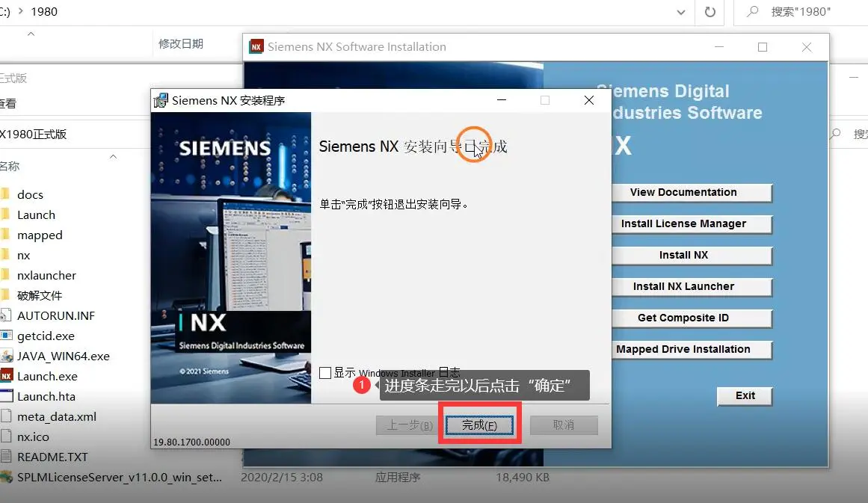Select the nx.ico file name
This screenshot has height=503, width=868.
33,436
